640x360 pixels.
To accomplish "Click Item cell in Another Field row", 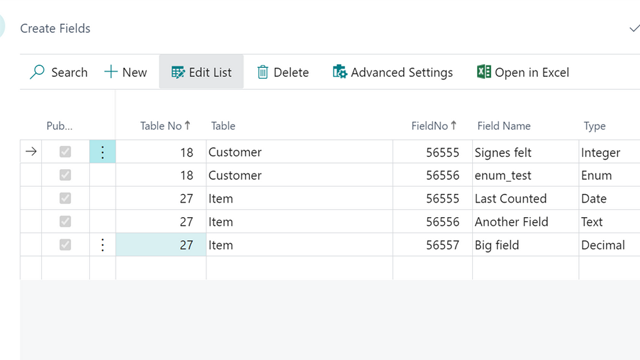I will (x=300, y=222).
